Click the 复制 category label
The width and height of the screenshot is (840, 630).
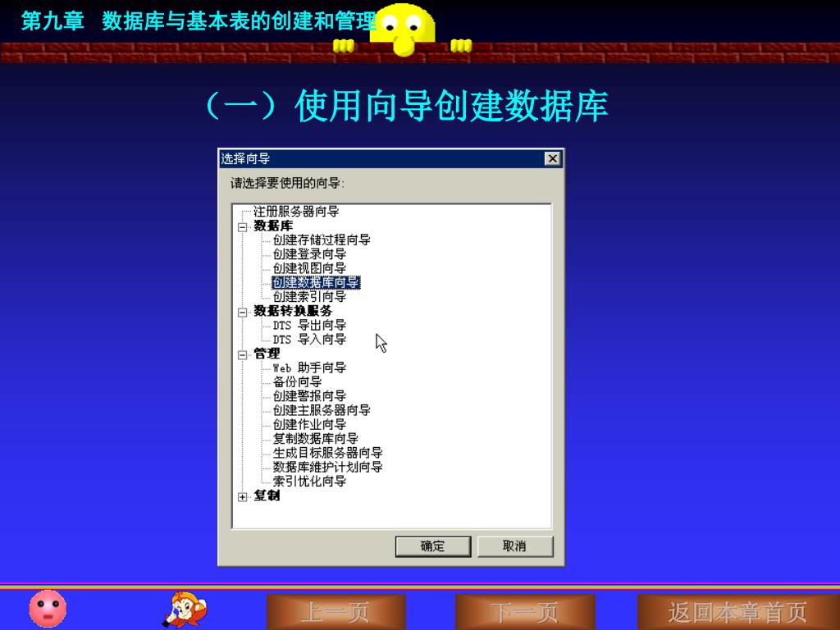pyautogui.click(x=267, y=495)
